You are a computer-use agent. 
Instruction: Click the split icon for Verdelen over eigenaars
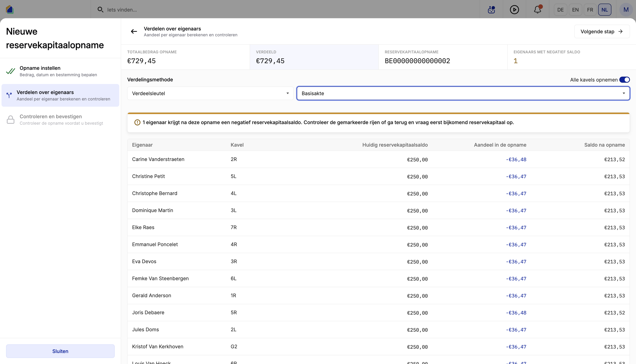click(9, 95)
